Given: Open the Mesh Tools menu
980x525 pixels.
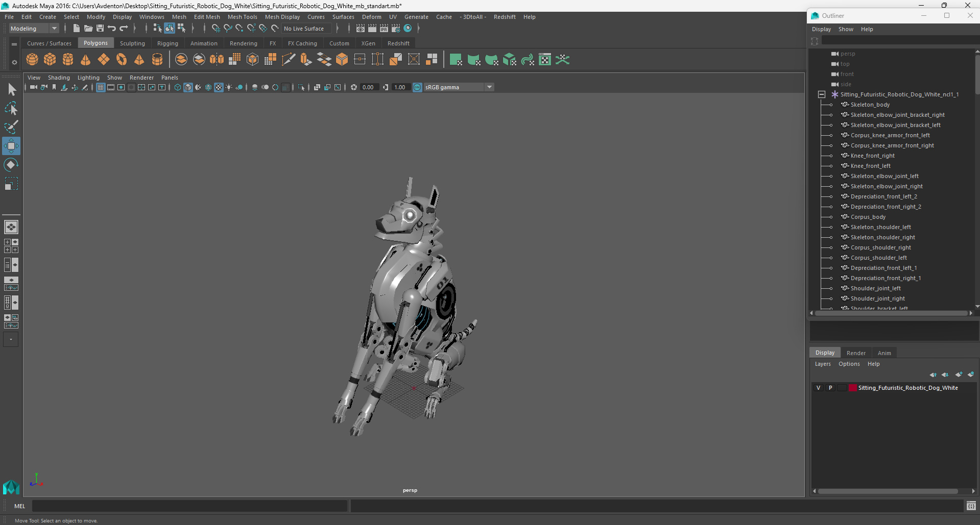Looking at the screenshot, I should click(x=243, y=17).
